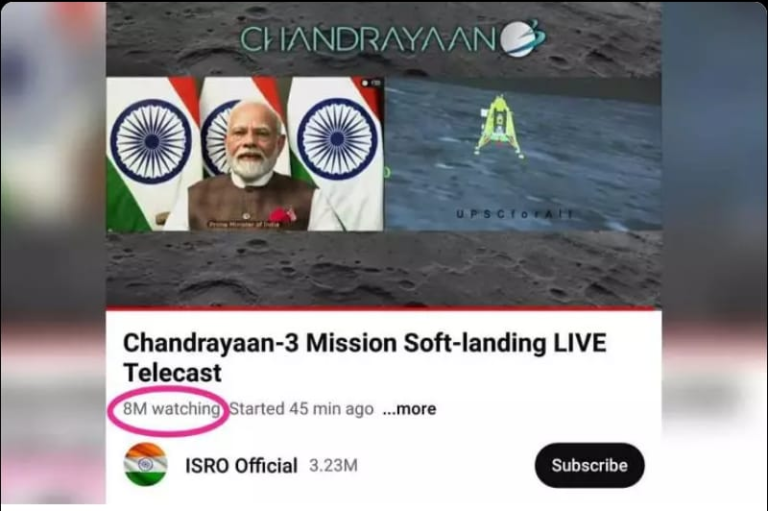Viewport: 768px width, 511px height.
Task: Click the Started 45 min ago text
Action: 301,409
